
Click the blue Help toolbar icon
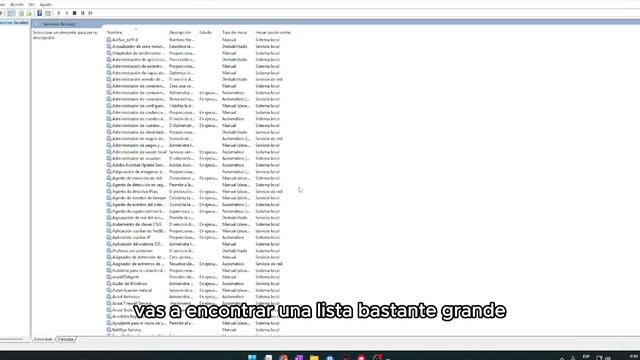(40, 13)
